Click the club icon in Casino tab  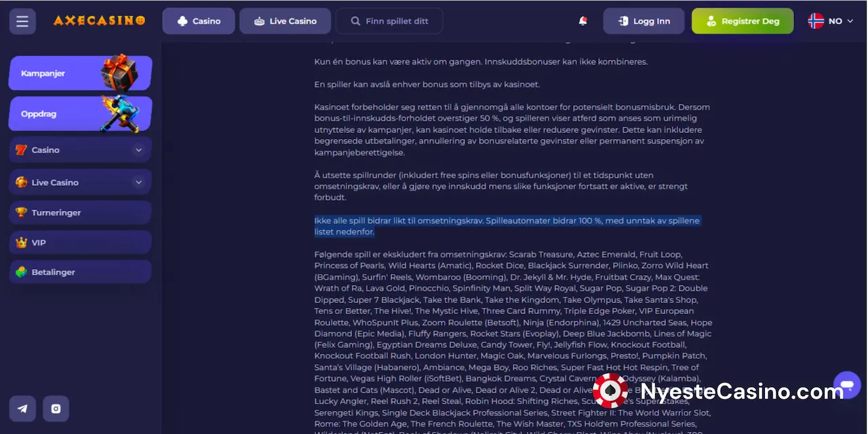[182, 21]
